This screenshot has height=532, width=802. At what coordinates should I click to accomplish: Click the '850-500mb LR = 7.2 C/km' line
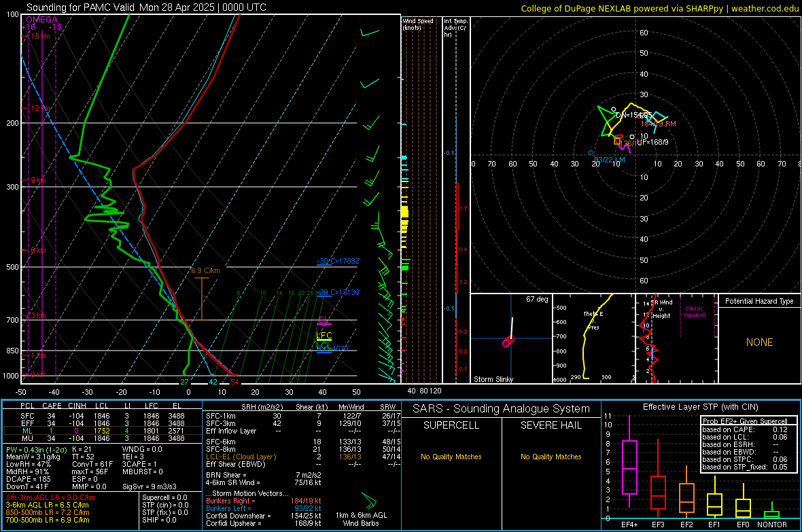coord(48,512)
